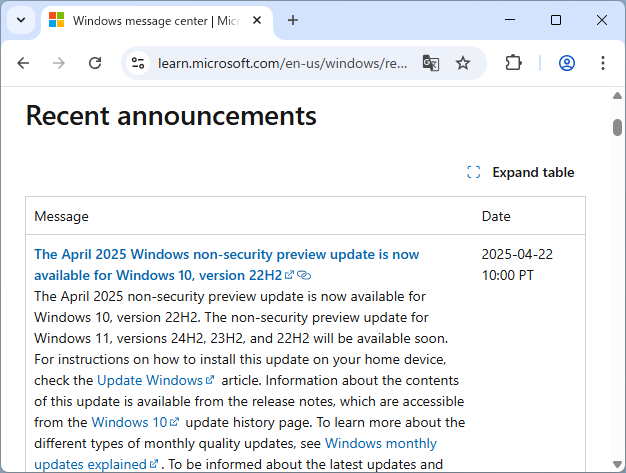Click the Recent announcements heading
Image resolution: width=626 pixels, height=473 pixels.
171,116
